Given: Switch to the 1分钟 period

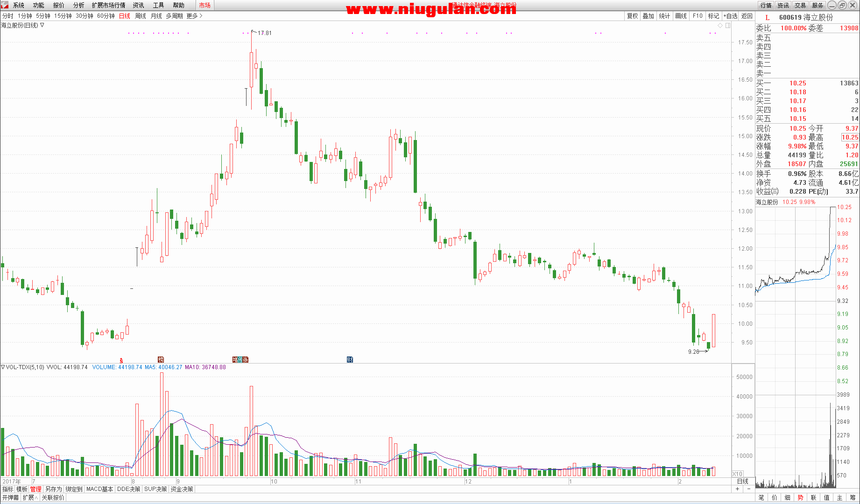Looking at the screenshot, I should point(25,16).
